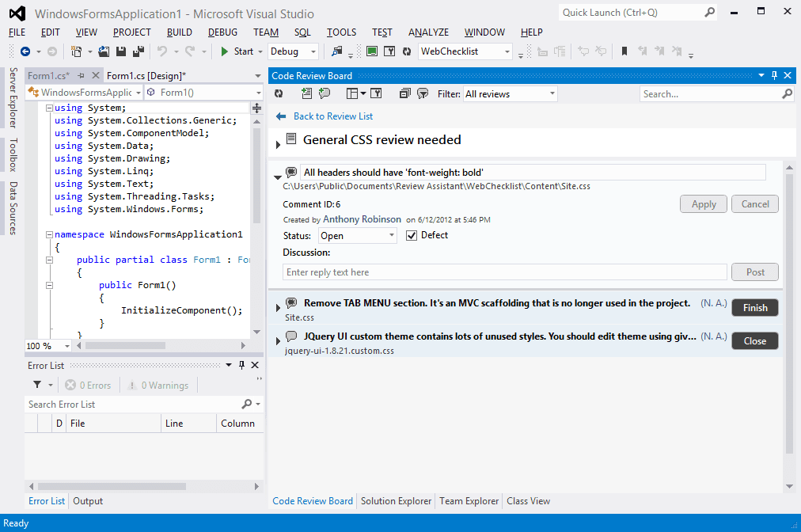Toggle the 0 Warnings filter

[158, 386]
